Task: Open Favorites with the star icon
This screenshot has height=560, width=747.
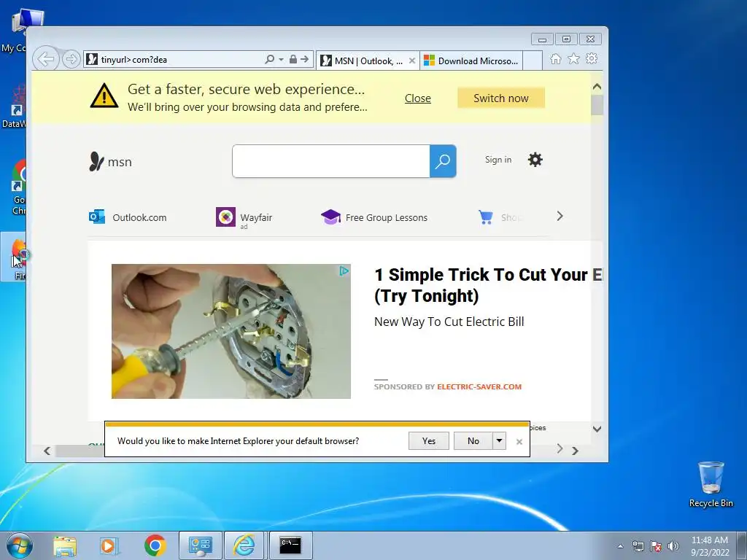Action: tap(573, 59)
